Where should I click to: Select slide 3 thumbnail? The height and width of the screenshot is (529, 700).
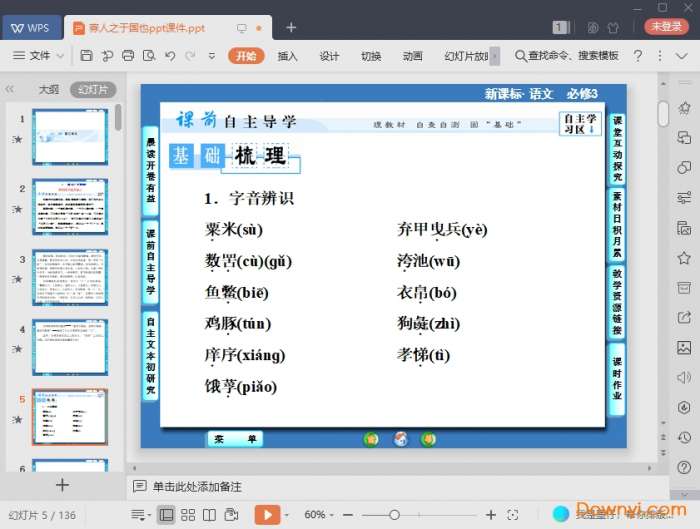point(70,277)
